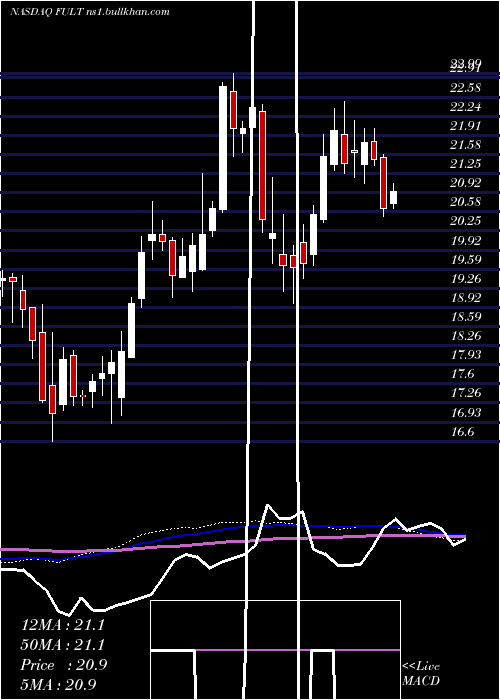Click the 20.58 price axis label
Screen dimensions: 500x700
(466, 202)
